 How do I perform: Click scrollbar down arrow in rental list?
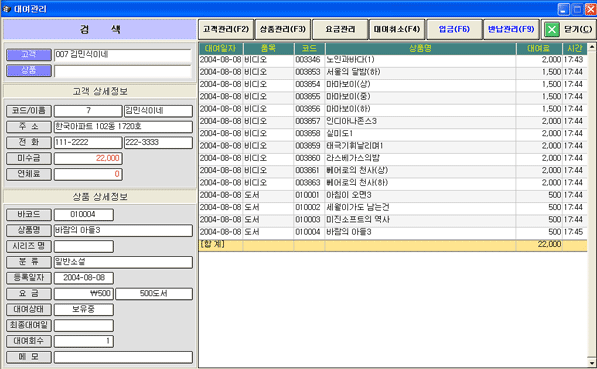coord(592,363)
